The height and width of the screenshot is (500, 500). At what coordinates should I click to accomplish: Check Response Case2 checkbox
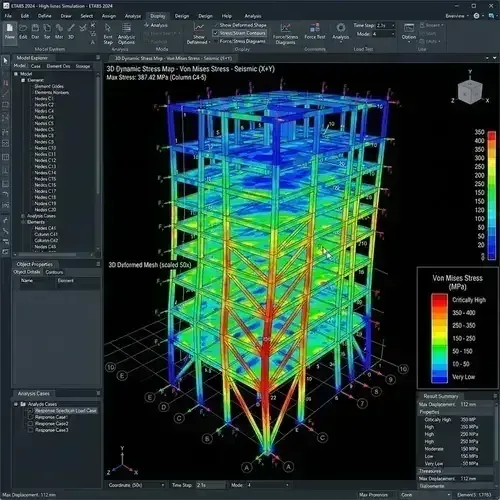(x=30, y=424)
